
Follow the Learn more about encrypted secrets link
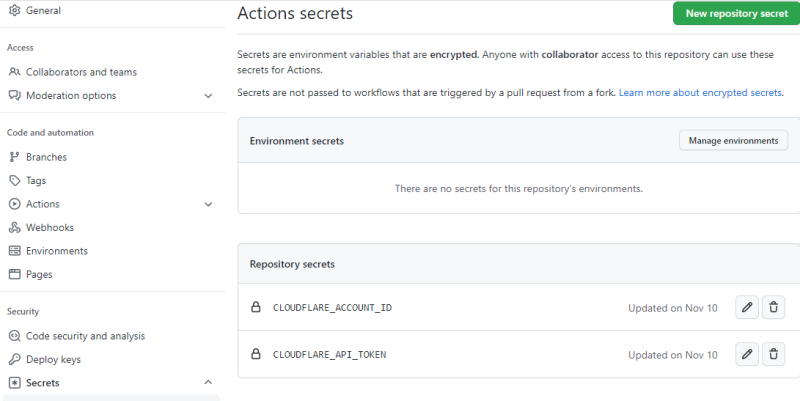(700, 92)
